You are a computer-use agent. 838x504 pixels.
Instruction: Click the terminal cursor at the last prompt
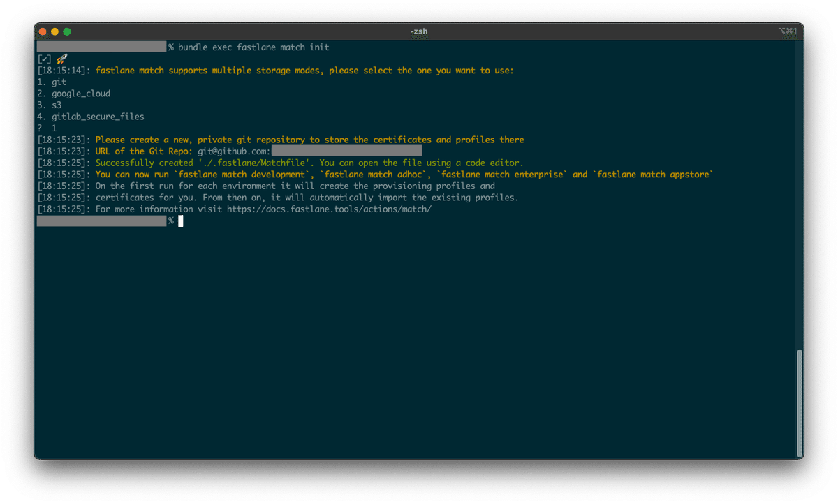tap(181, 221)
